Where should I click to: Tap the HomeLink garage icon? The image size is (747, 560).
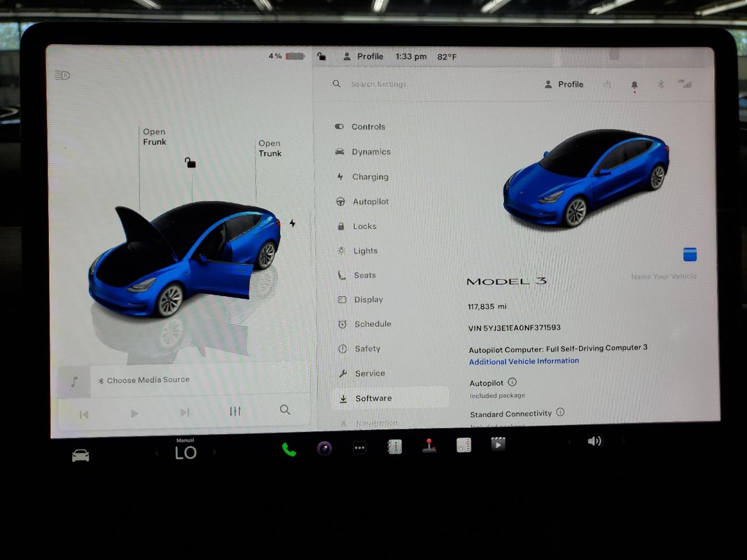click(608, 85)
